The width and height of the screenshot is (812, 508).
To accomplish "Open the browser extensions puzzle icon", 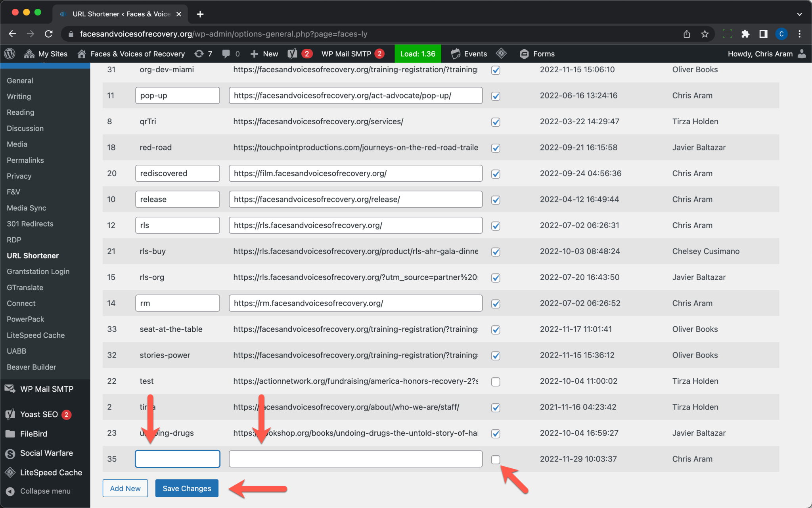I will [745, 34].
